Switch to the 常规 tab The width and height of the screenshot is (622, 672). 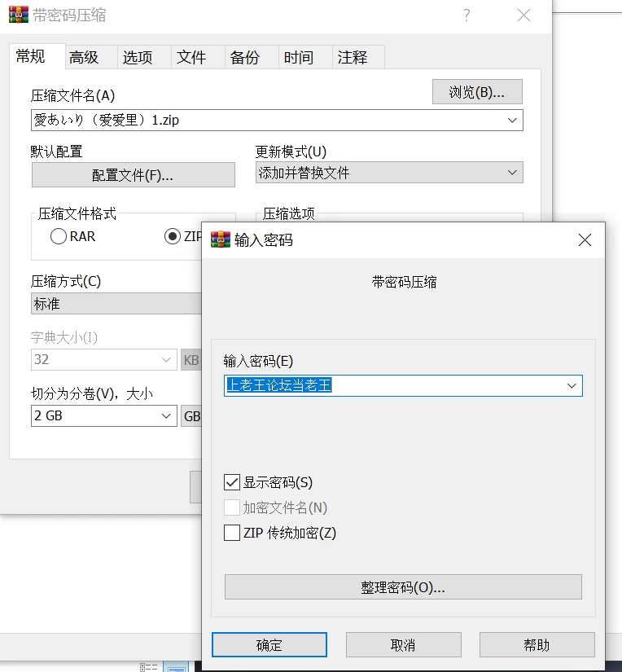37,56
